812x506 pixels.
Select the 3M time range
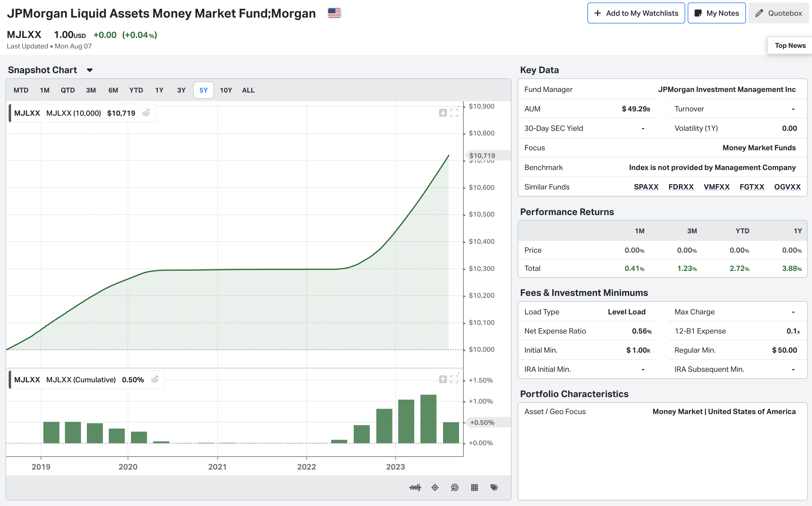point(91,90)
